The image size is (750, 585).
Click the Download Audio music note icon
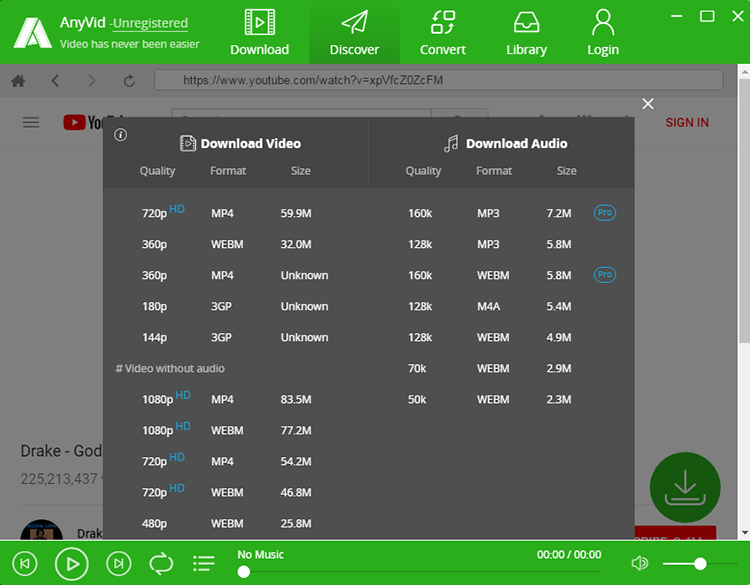(x=451, y=143)
